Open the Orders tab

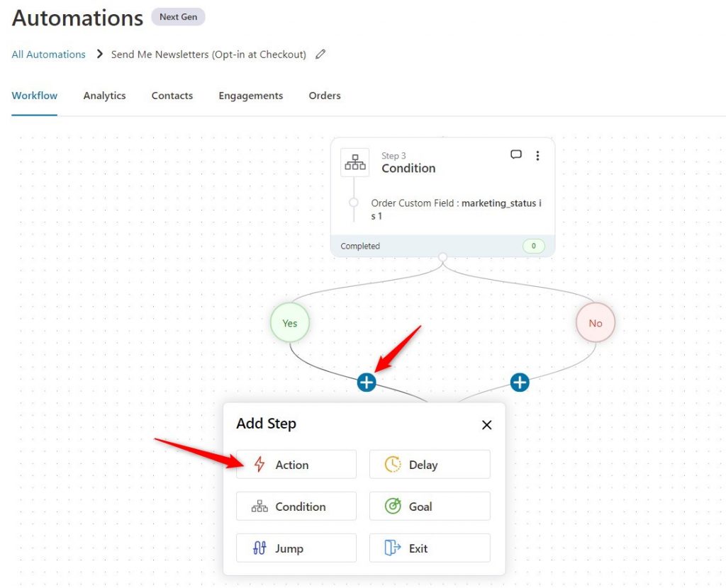tap(325, 96)
